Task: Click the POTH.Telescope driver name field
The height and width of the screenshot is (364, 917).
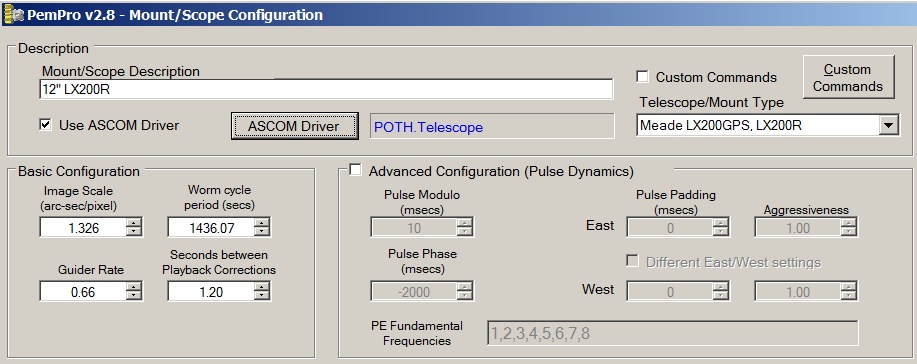Action: (492, 126)
